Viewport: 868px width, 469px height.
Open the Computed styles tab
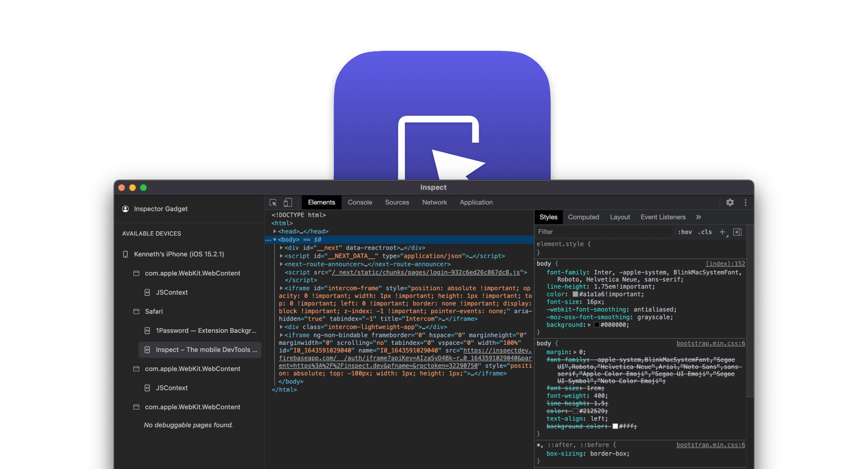pos(583,217)
